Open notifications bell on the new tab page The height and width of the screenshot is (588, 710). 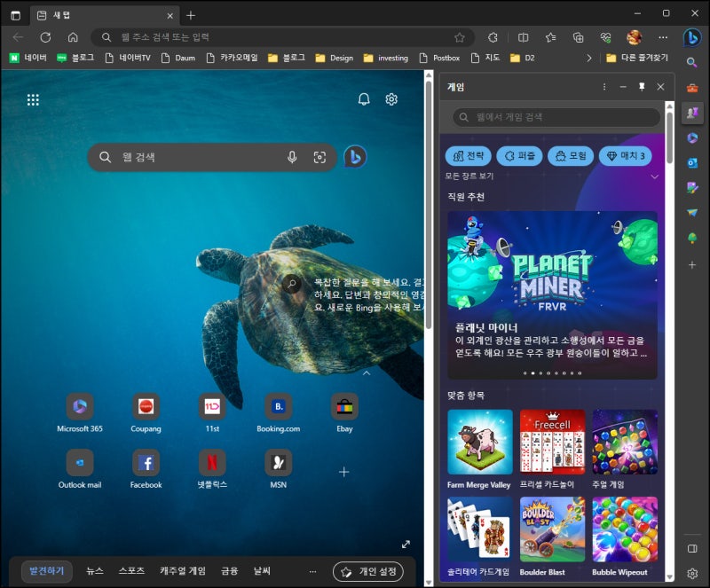(x=364, y=99)
